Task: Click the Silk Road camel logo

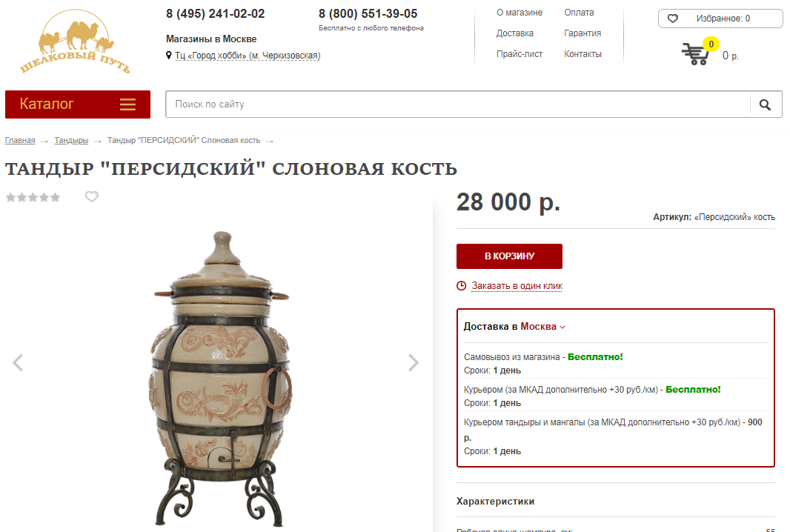Action: pyautogui.click(x=76, y=41)
